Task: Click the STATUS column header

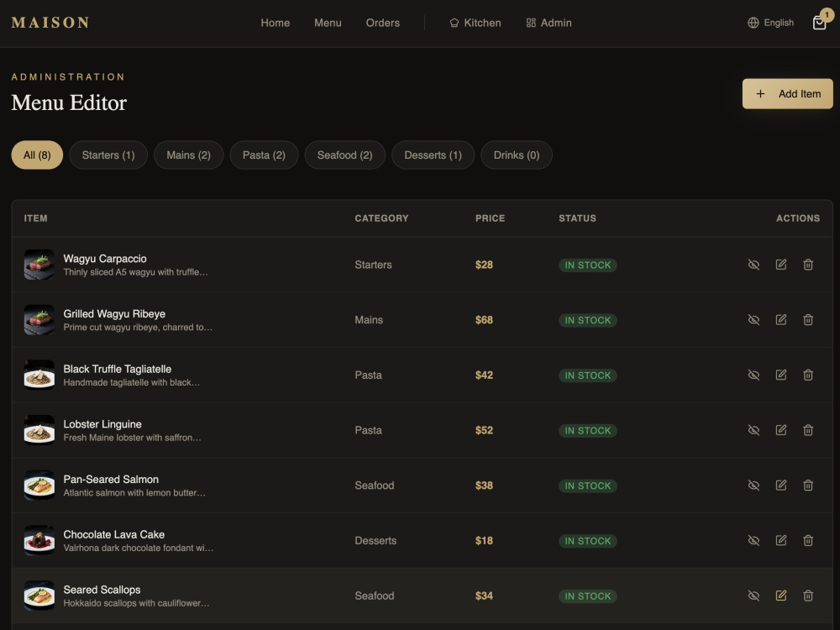Action: coord(577,218)
